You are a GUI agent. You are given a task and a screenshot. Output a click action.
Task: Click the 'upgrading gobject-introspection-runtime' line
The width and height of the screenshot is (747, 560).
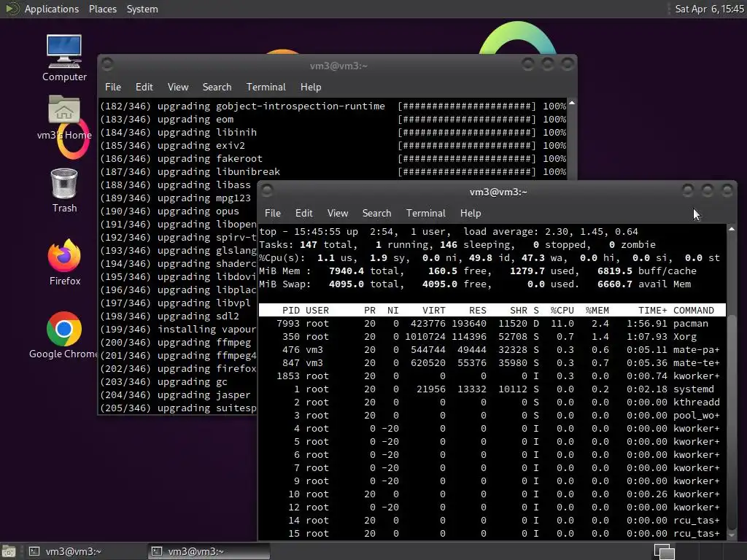coord(333,106)
